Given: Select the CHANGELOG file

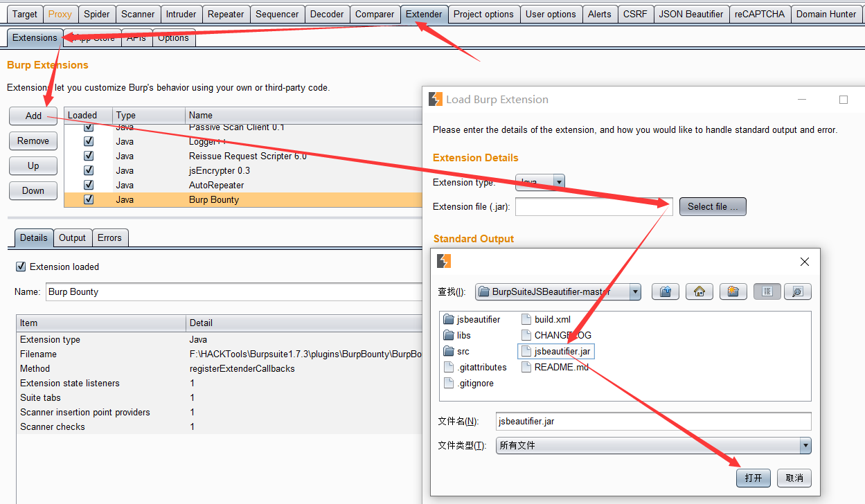Looking at the screenshot, I should point(556,335).
